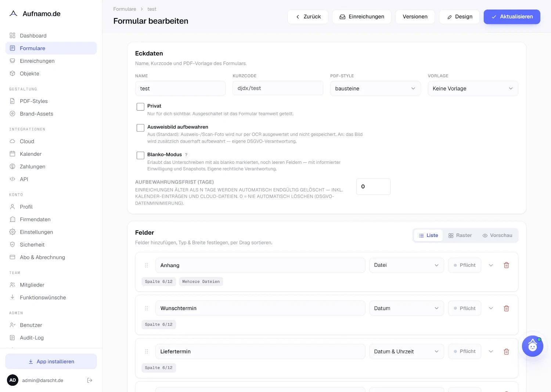Go to Profil in the sidebar
The image size is (551, 392).
coord(51,207)
